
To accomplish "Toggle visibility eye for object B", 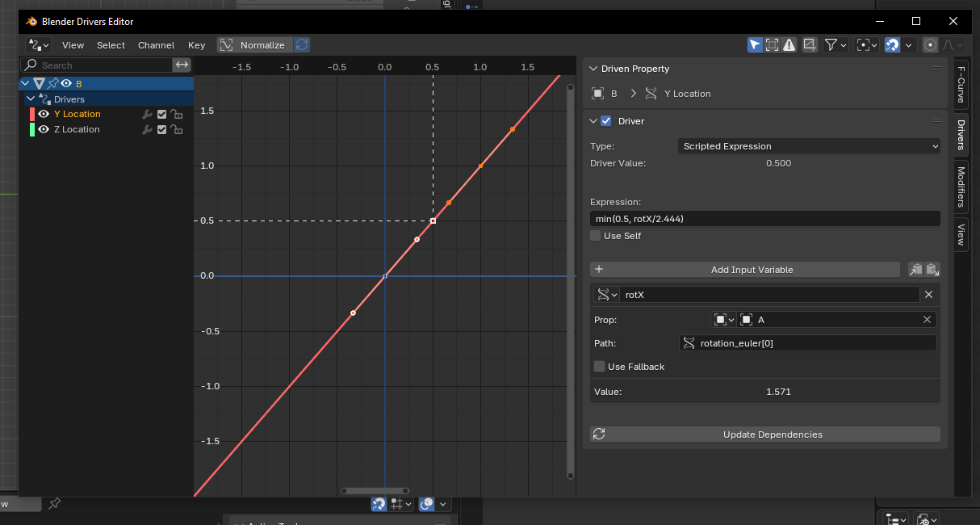I will click(66, 83).
